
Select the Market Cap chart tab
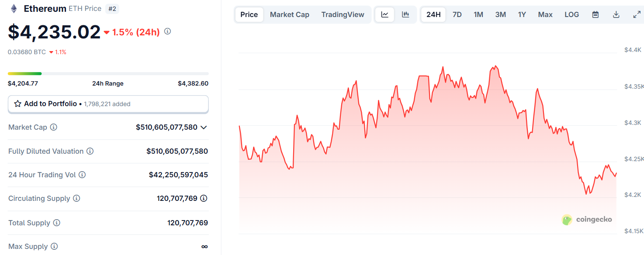click(290, 14)
